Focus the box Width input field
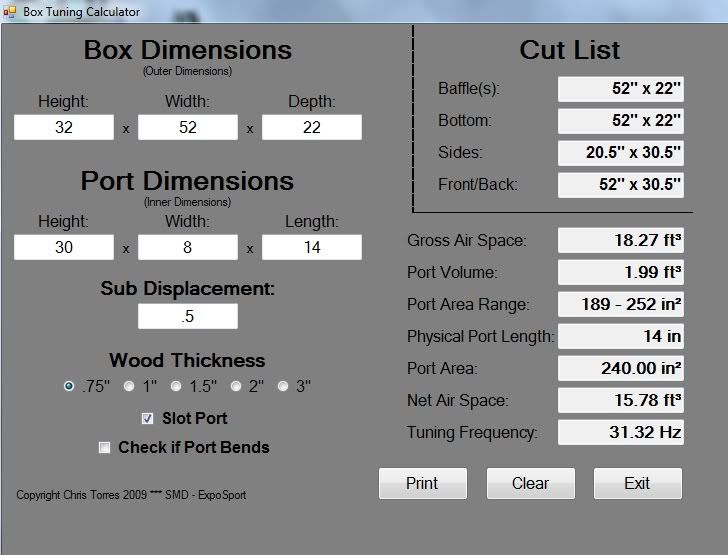The height and width of the screenshot is (556, 728). pos(188,127)
